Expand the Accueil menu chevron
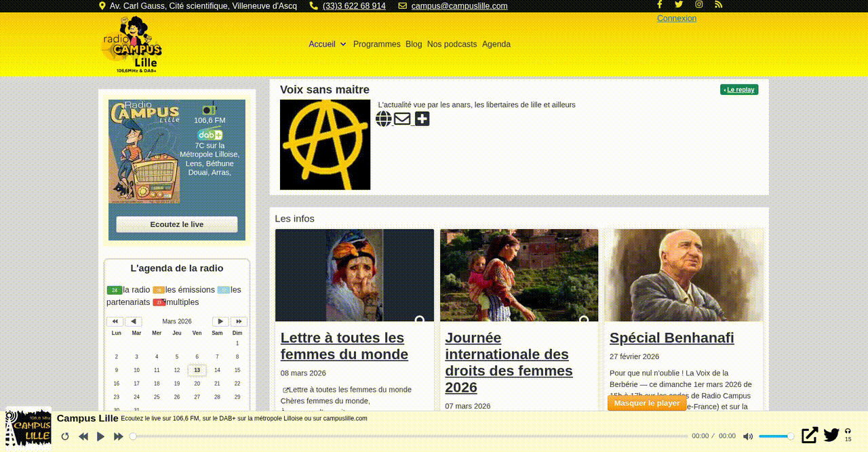The height and width of the screenshot is (452, 868). click(343, 44)
